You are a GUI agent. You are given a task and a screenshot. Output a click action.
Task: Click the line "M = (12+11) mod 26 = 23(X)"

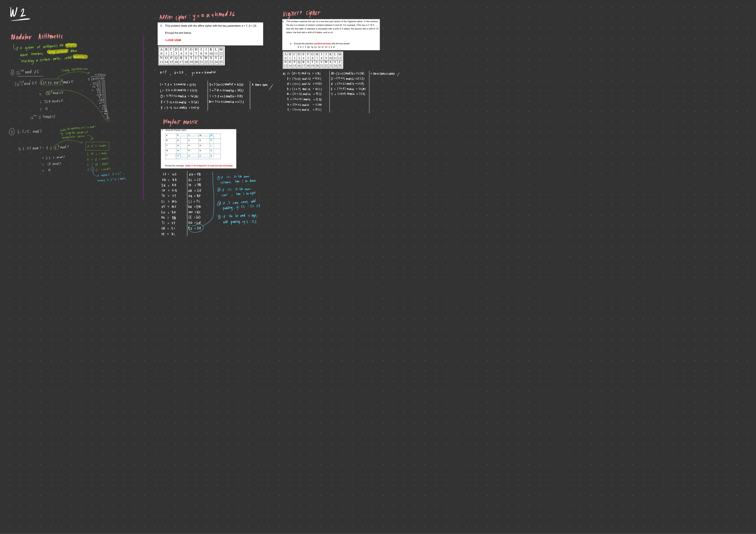click(348, 73)
